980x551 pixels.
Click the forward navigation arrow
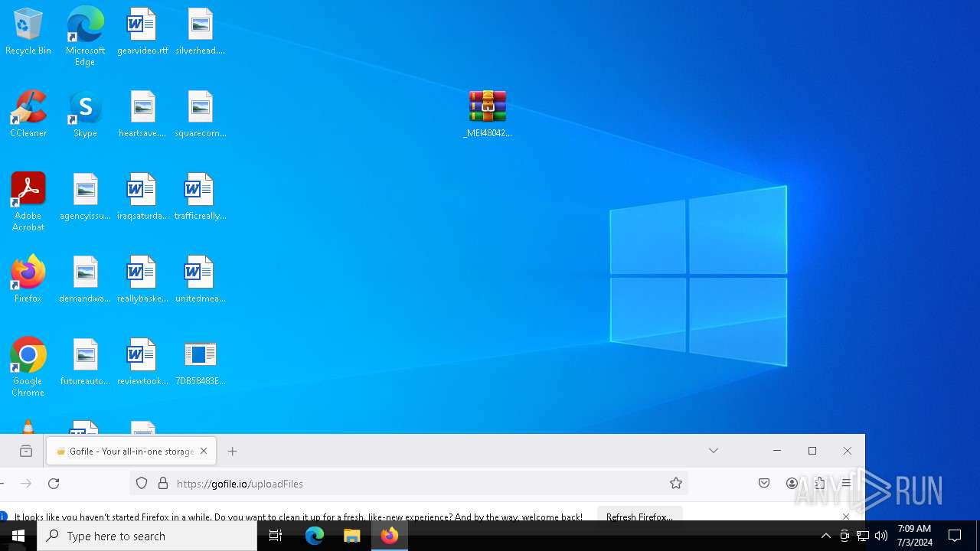[x=26, y=484]
